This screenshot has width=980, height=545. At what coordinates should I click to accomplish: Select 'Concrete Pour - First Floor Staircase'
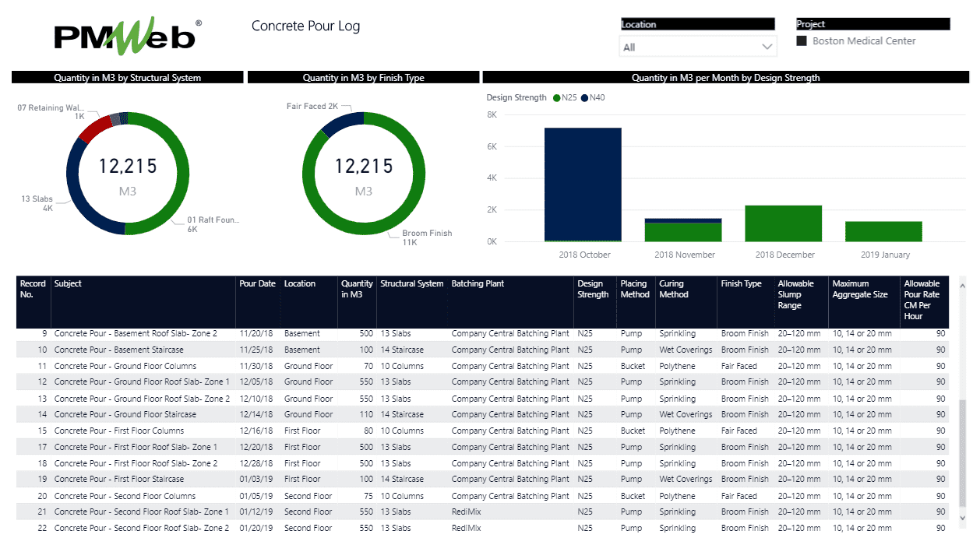pyautogui.click(x=119, y=479)
